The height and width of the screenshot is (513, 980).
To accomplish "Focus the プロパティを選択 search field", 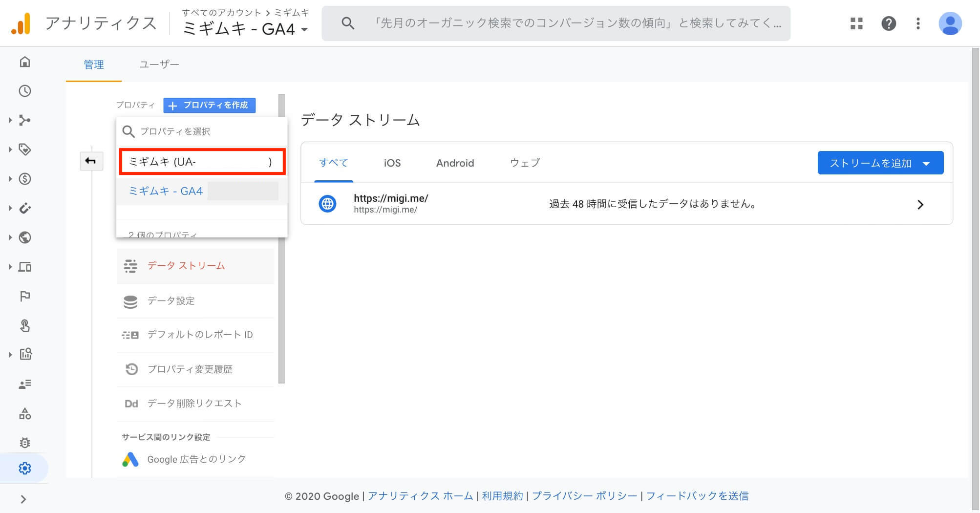I will click(202, 131).
